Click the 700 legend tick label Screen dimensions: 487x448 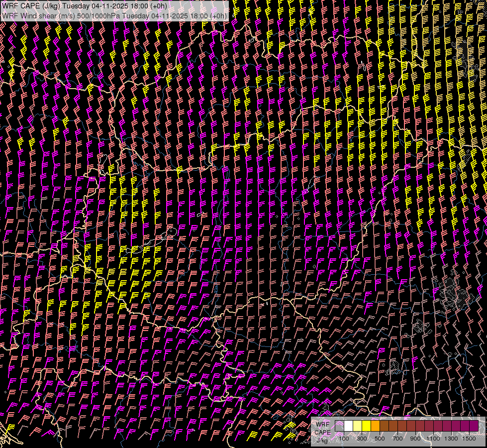[x=397, y=439]
